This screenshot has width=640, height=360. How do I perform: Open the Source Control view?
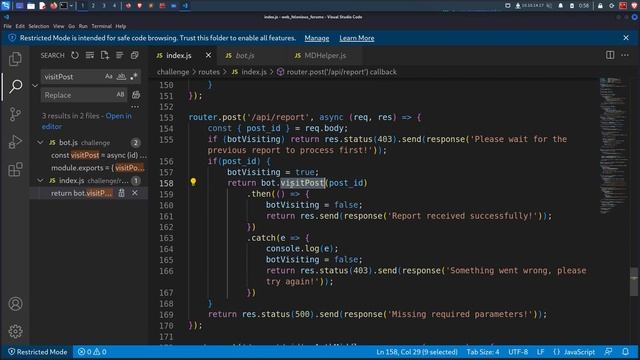(x=15, y=114)
